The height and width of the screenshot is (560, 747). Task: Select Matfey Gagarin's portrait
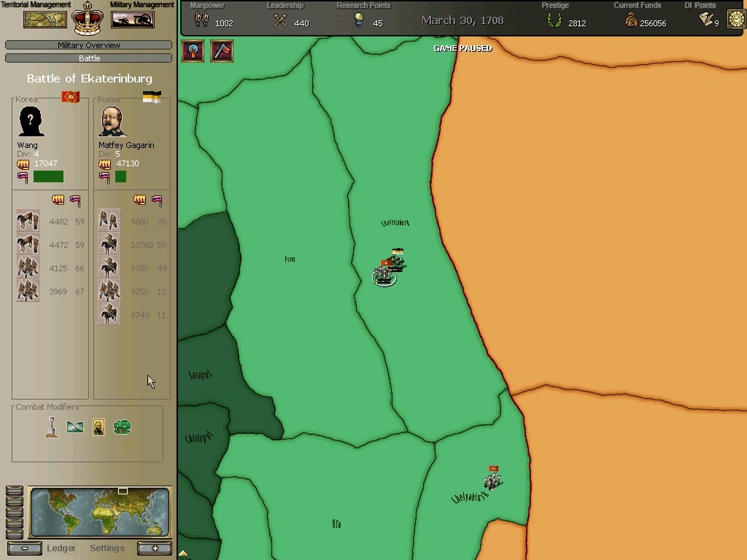click(112, 122)
